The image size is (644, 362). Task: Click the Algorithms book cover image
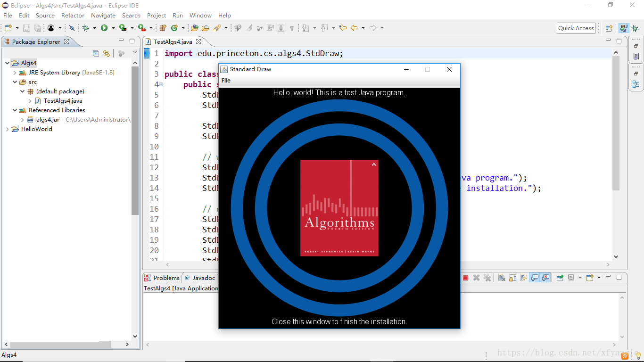[339, 208]
